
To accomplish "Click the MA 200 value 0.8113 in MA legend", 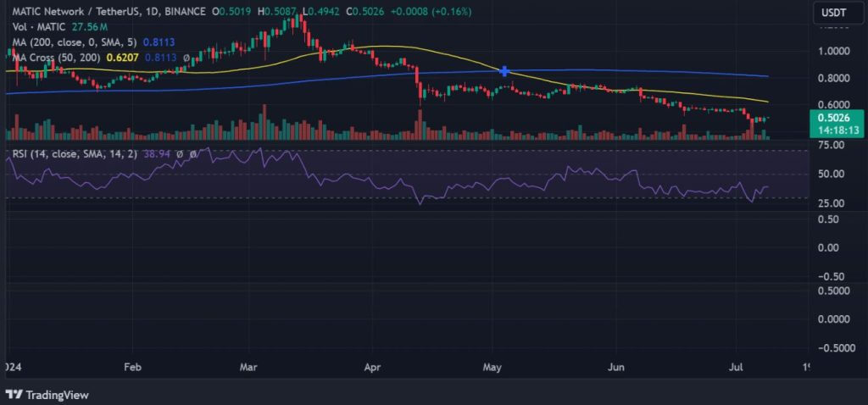I will click(159, 42).
